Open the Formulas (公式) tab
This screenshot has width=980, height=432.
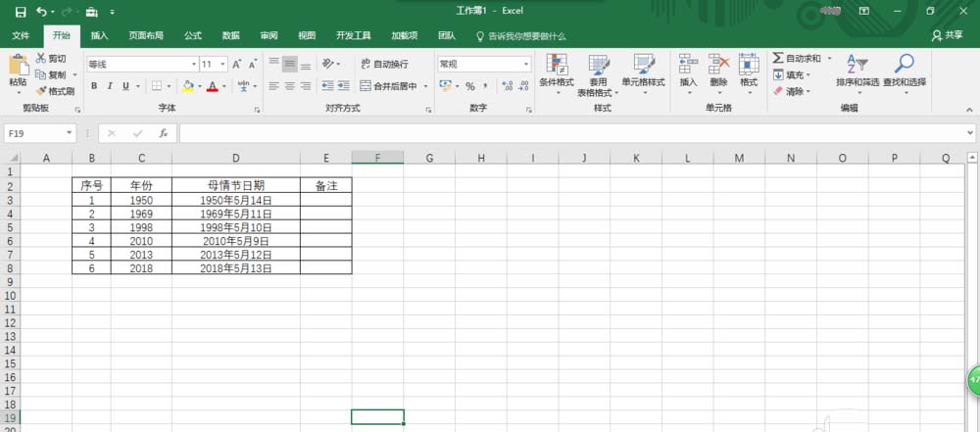[192, 35]
